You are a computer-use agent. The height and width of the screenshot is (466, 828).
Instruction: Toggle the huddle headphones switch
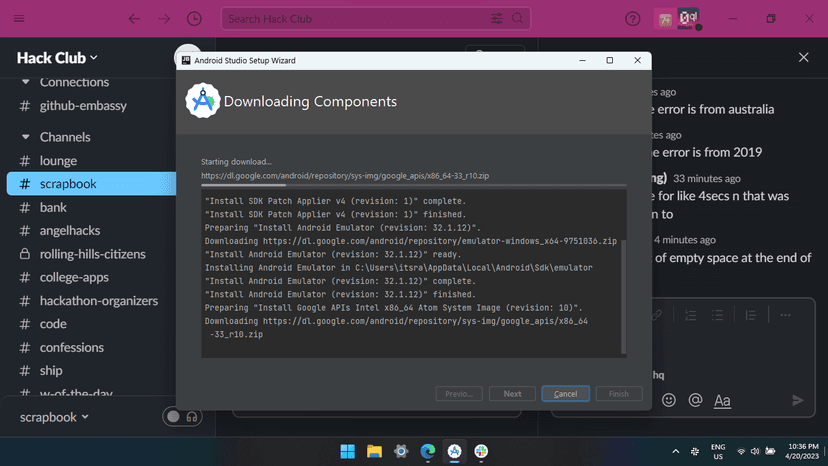(182, 417)
